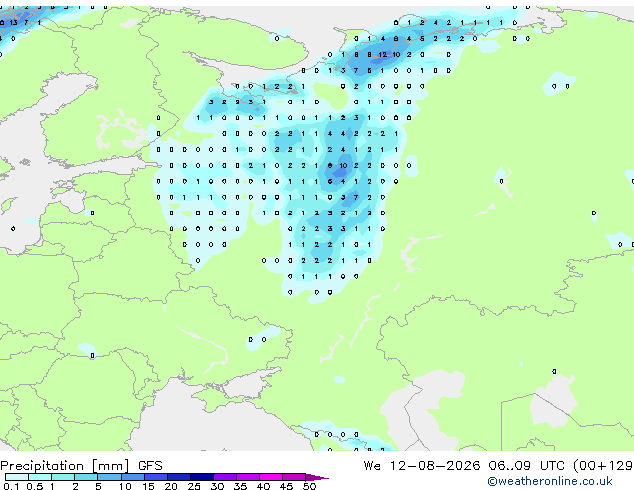Select the 5–10 mm legend color swatch
Screen dimensions: 634x490
(x=109, y=477)
